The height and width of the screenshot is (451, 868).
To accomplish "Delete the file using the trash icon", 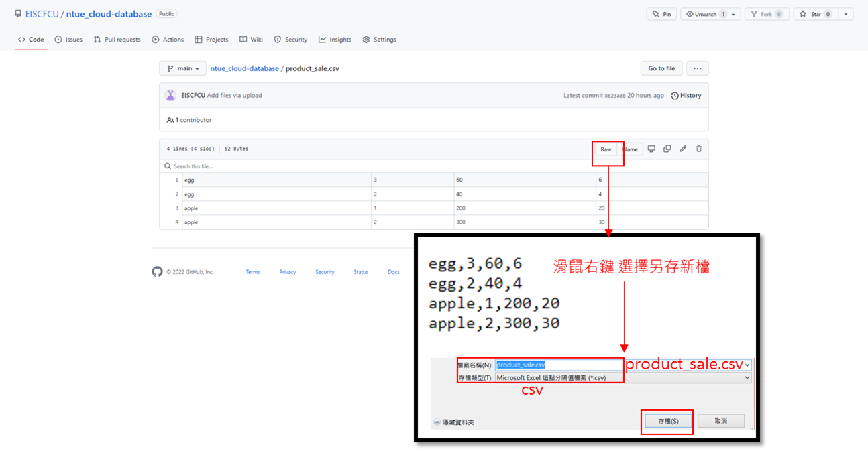I will [x=698, y=149].
